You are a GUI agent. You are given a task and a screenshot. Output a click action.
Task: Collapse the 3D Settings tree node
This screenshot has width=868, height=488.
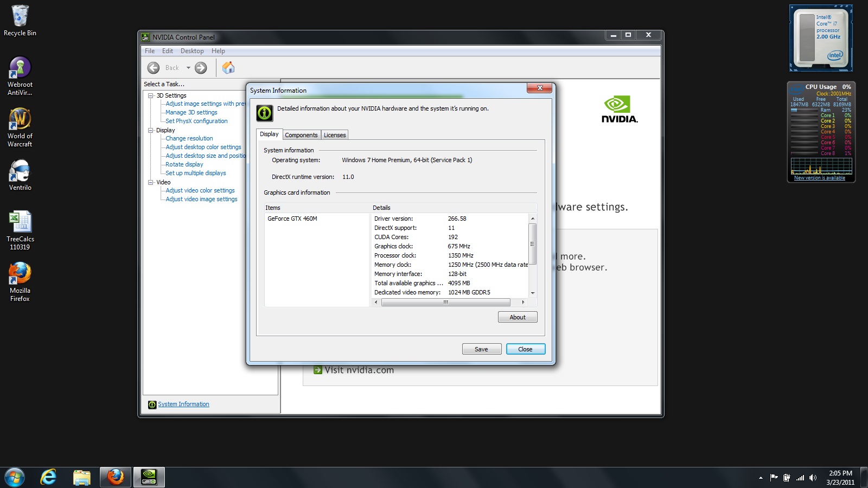(151, 95)
